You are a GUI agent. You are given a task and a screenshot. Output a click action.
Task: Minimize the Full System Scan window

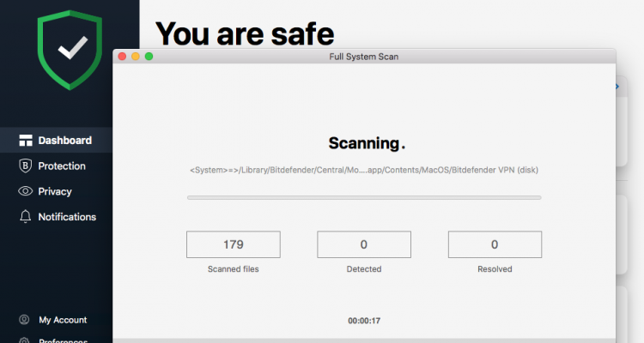pyautogui.click(x=136, y=57)
